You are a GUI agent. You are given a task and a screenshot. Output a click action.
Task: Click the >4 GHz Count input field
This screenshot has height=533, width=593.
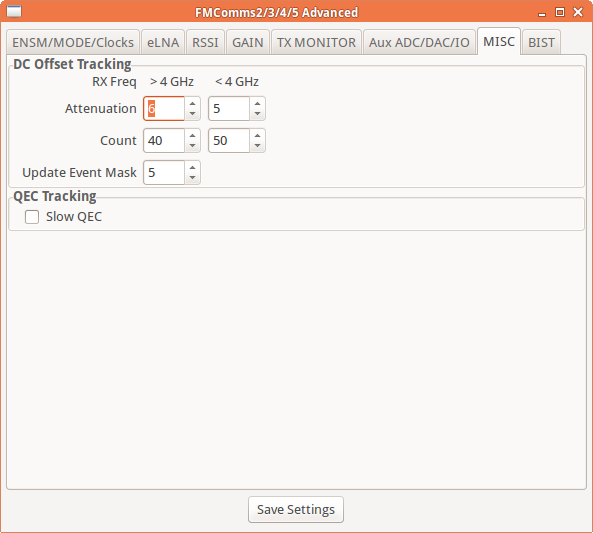(x=164, y=141)
